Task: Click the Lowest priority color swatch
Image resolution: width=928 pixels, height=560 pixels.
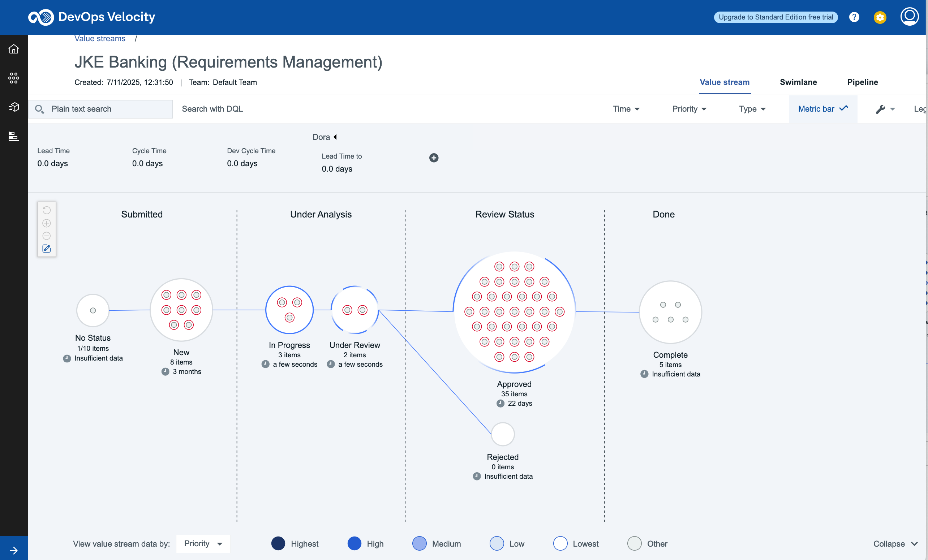Action: (560, 543)
